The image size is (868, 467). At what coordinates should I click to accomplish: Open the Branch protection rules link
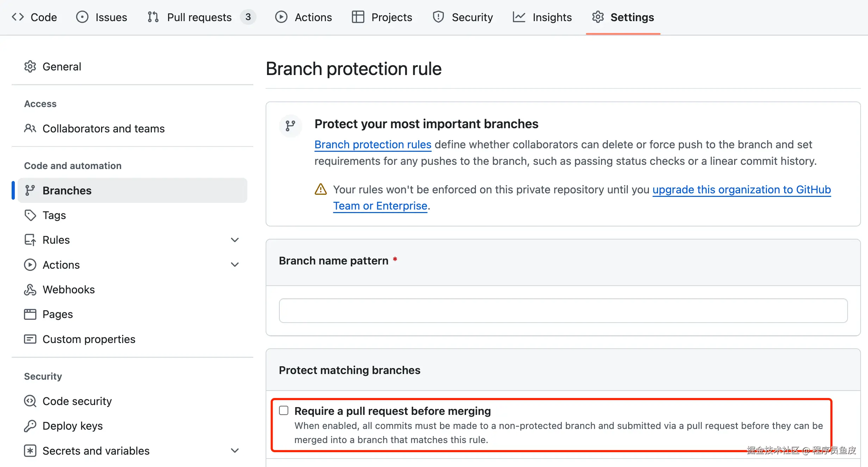[x=373, y=145]
